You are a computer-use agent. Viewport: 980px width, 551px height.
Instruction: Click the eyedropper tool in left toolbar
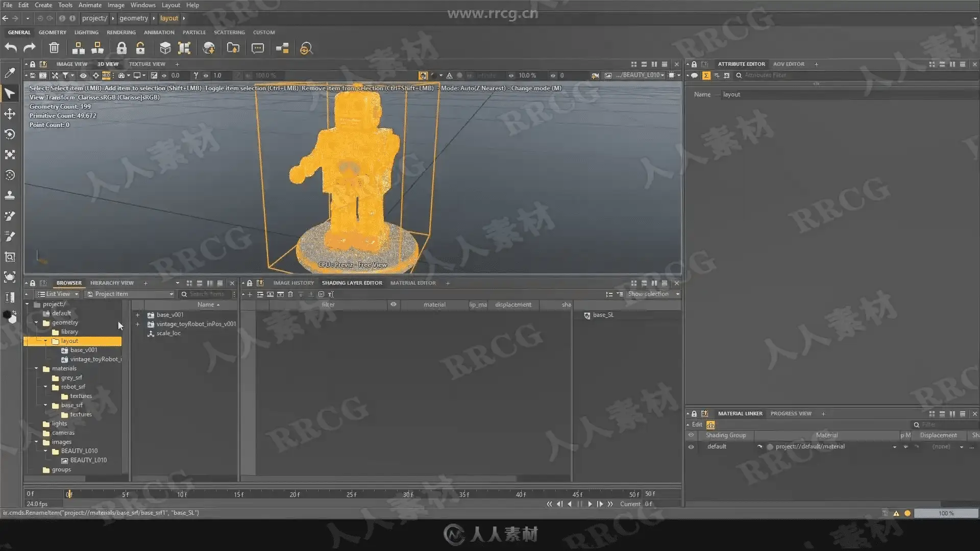(10, 73)
